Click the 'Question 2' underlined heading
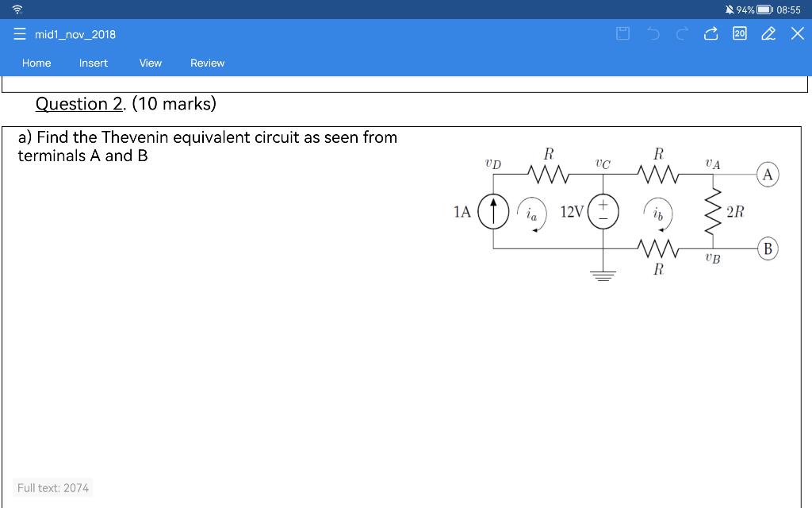Image resolution: width=812 pixels, height=508 pixels. click(x=79, y=104)
